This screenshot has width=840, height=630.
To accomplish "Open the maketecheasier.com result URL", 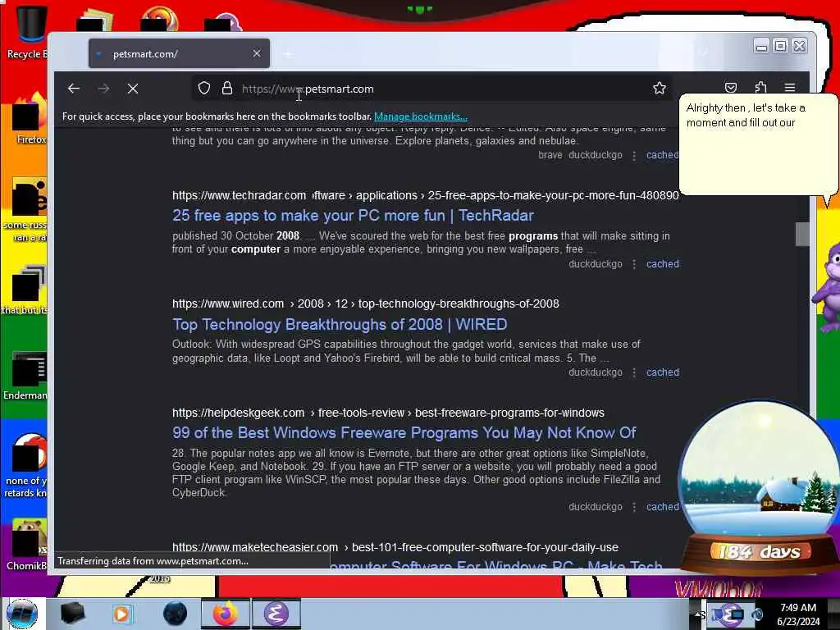I will tap(255, 547).
